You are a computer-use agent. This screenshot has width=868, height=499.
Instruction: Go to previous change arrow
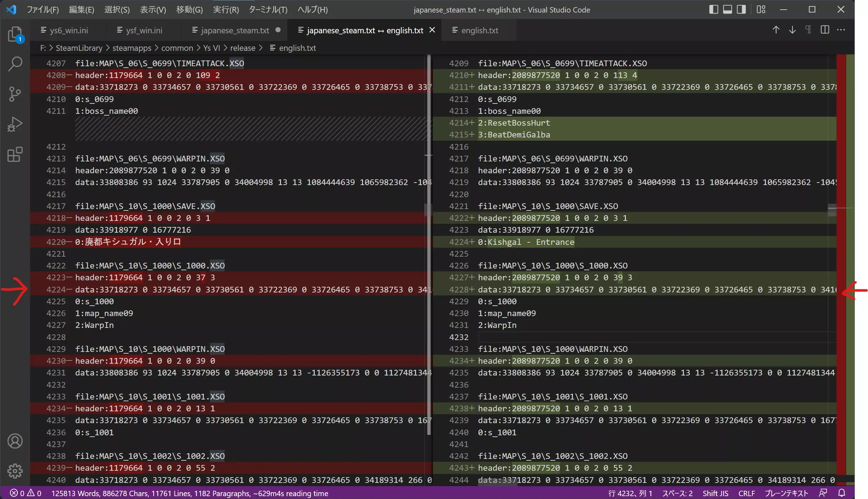(x=776, y=30)
